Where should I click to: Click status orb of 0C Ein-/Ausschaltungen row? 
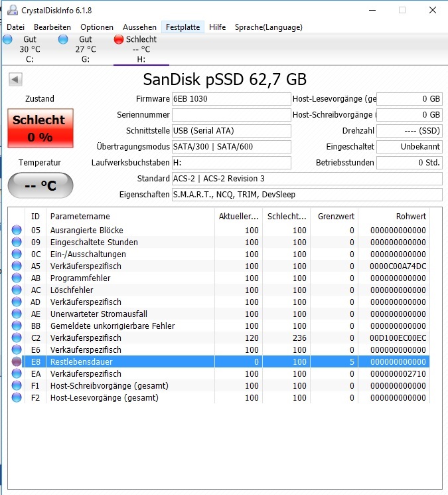(x=17, y=254)
